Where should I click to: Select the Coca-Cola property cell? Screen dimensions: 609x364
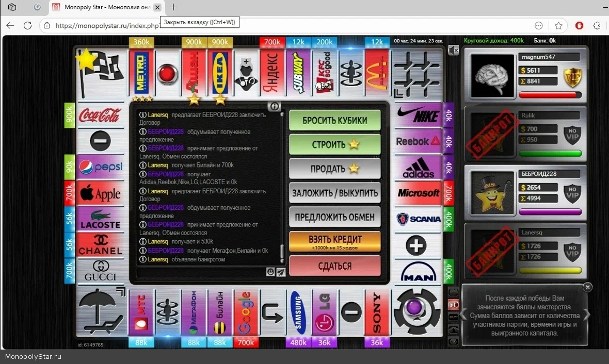pos(100,115)
